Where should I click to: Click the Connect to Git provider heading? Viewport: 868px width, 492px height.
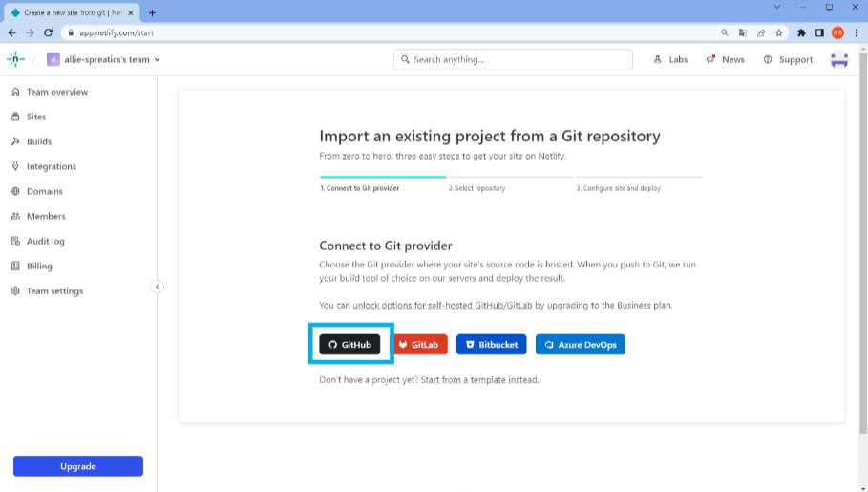[x=385, y=246]
